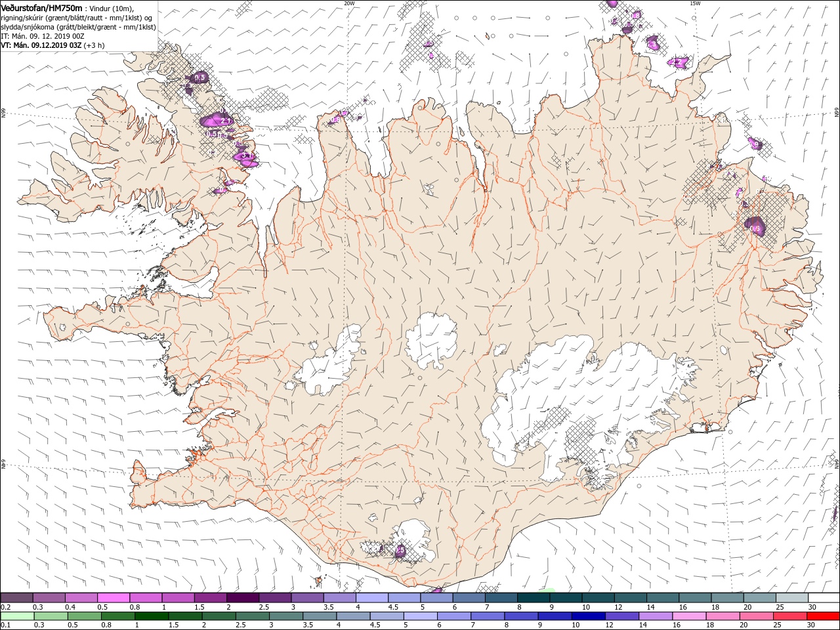840x630 pixels.
Task: Click darkest green lower swatch between 1 and 1.5
Action: (151, 617)
